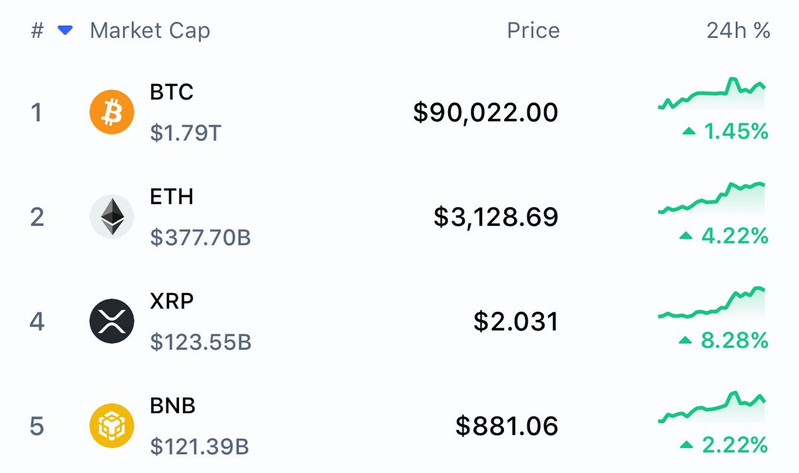The image size is (799, 473).
Task: Select the XRP ticker name
Action: click(x=171, y=301)
